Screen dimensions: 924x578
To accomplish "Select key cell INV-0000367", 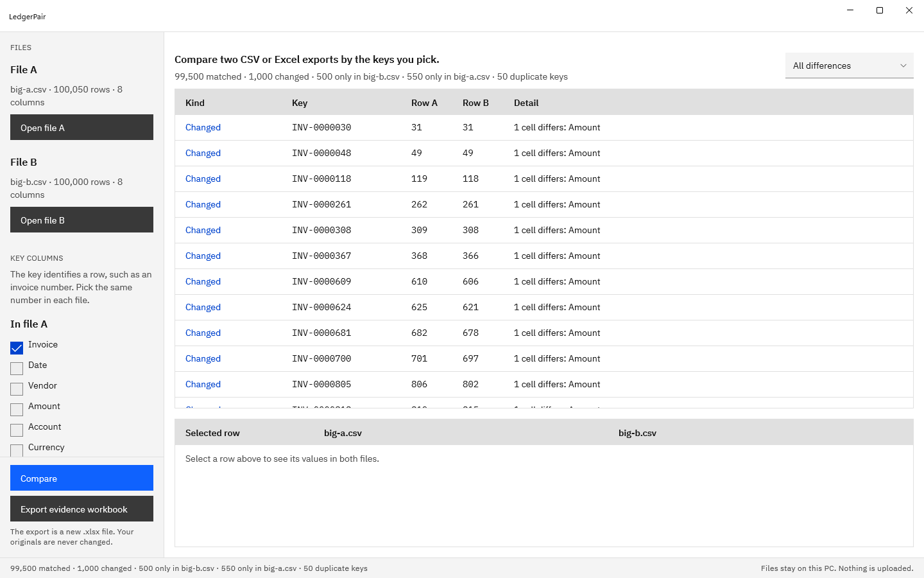I will click(x=321, y=256).
